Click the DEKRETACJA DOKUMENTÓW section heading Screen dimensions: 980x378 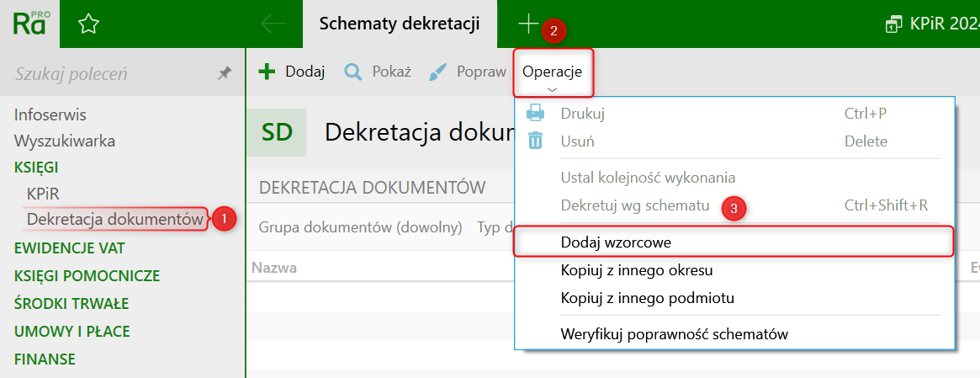[373, 188]
